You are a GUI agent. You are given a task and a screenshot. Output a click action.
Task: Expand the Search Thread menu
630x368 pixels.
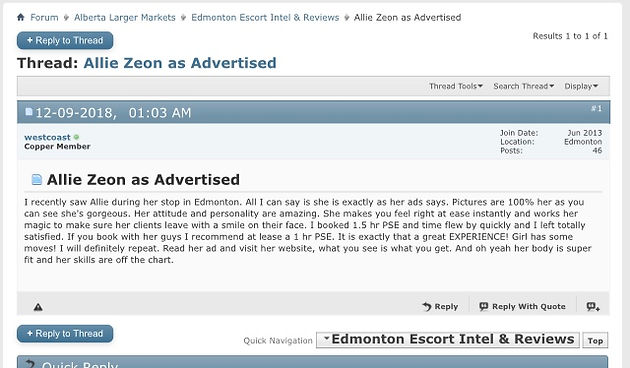pos(524,86)
